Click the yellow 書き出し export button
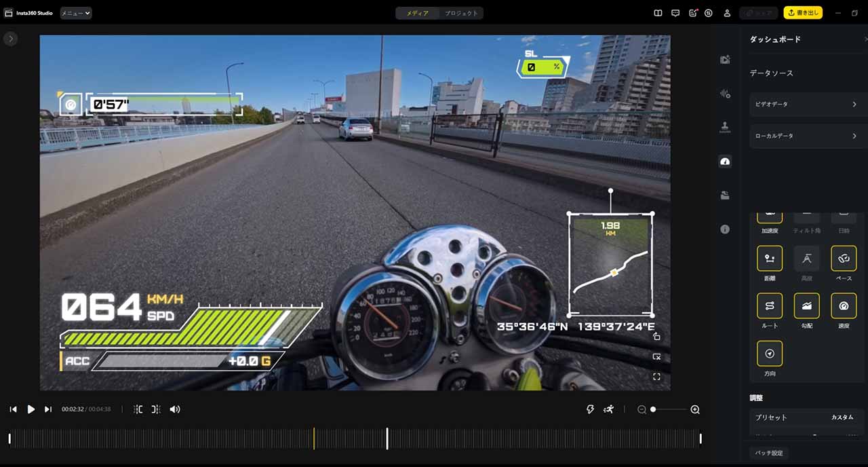 (x=803, y=13)
